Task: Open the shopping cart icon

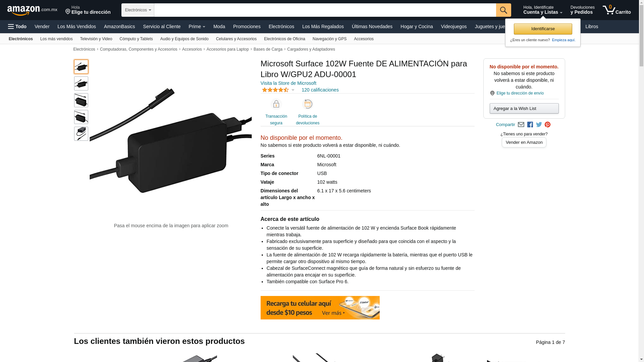Action: (616, 10)
